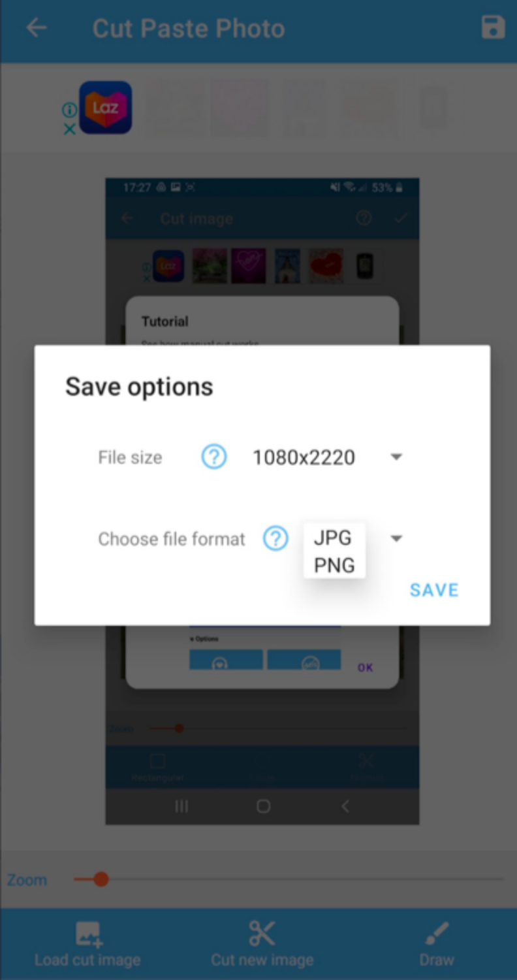Tap the Save options dialog heading
Image resolution: width=517 pixels, height=980 pixels.
coord(139,387)
